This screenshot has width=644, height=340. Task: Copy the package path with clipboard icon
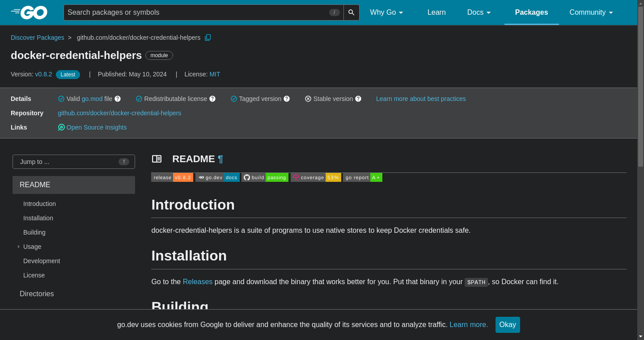pos(208,38)
